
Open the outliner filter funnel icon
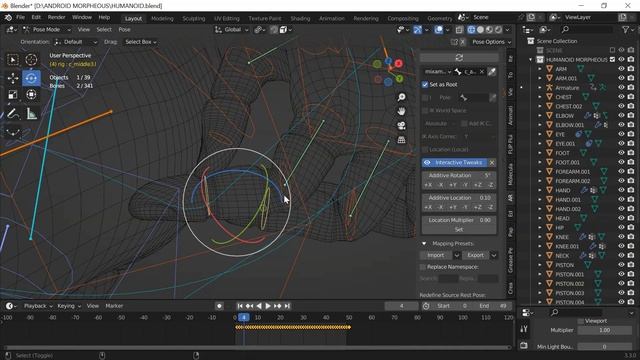(x=625, y=29)
